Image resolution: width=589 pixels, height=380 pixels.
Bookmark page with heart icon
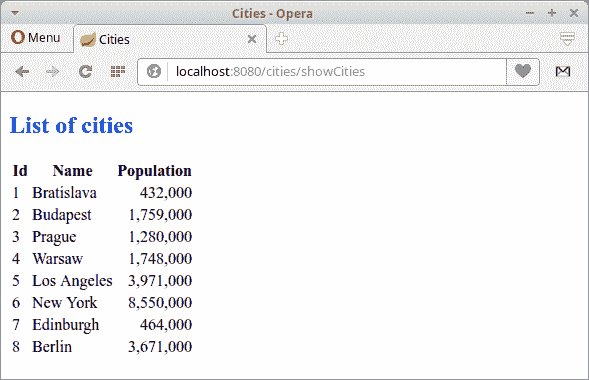(x=523, y=71)
